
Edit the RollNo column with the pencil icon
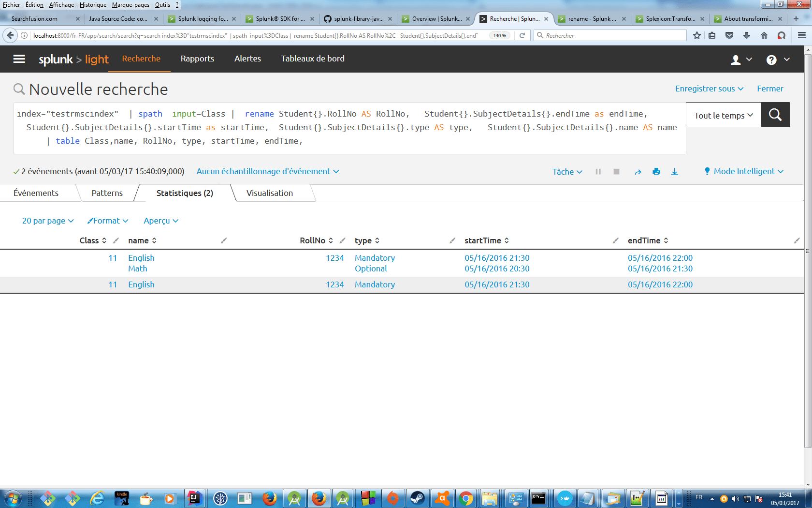[x=343, y=240]
